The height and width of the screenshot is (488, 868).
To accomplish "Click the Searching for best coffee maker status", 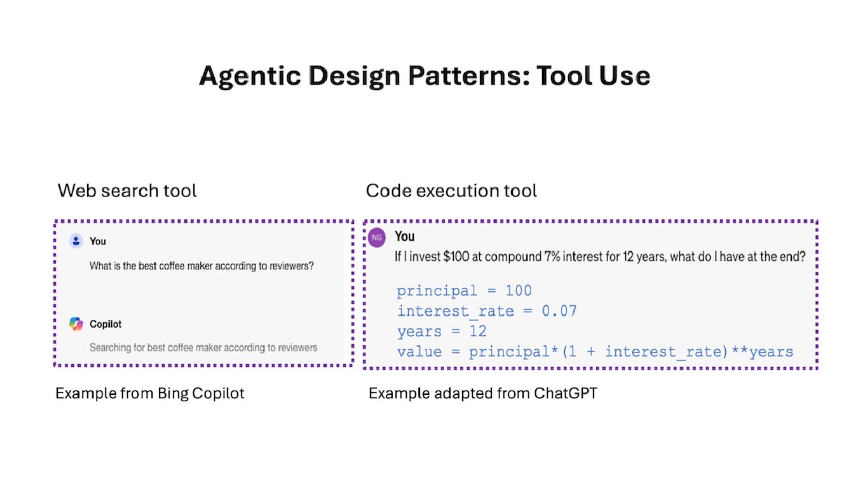I will tap(203, 348).
